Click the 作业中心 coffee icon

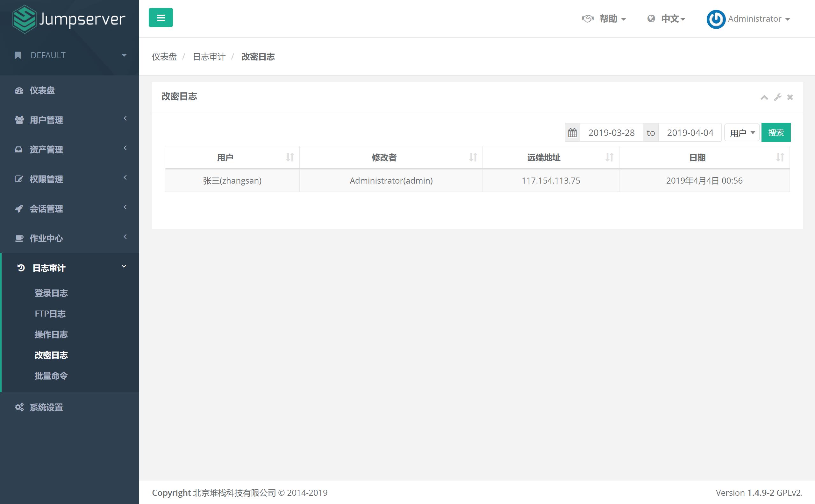(19, 238)
